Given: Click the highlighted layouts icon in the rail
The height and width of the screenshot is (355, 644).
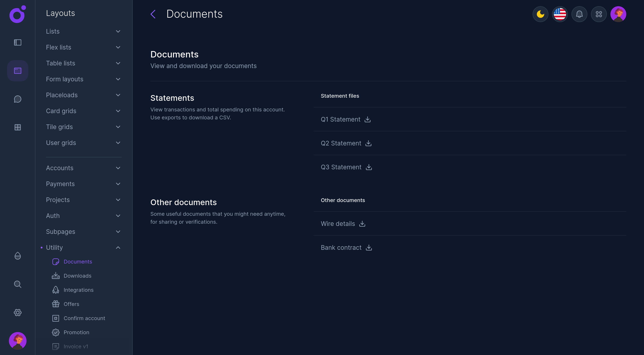Looking at the screenshot, I should 17,71.
